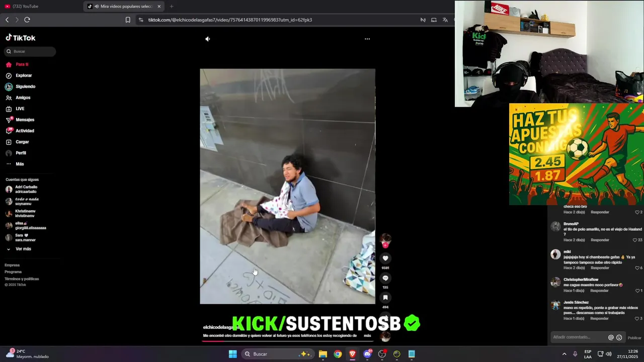The width and height of the screenshot is (644, 362).
Task: Mute the TikTok video with speaker icon
Action: click(208, 39)
